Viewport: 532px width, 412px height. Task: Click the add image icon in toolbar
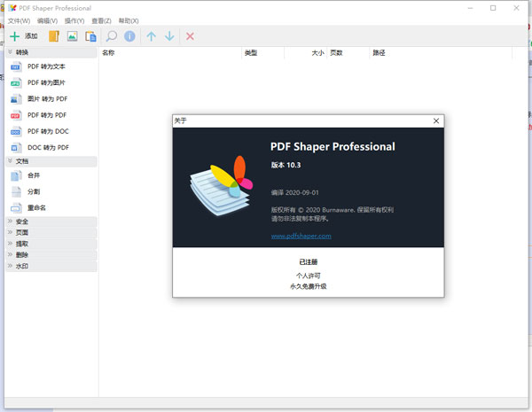click(73, 36)
